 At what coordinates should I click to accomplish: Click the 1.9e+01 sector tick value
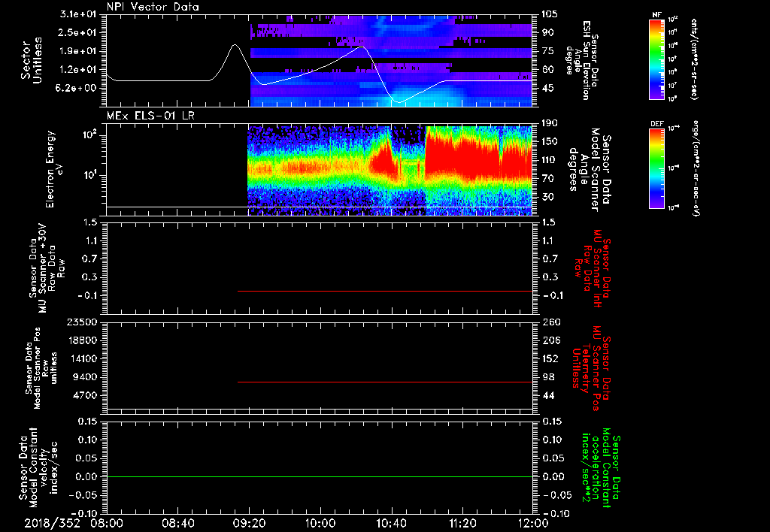(x=78, y=51)
